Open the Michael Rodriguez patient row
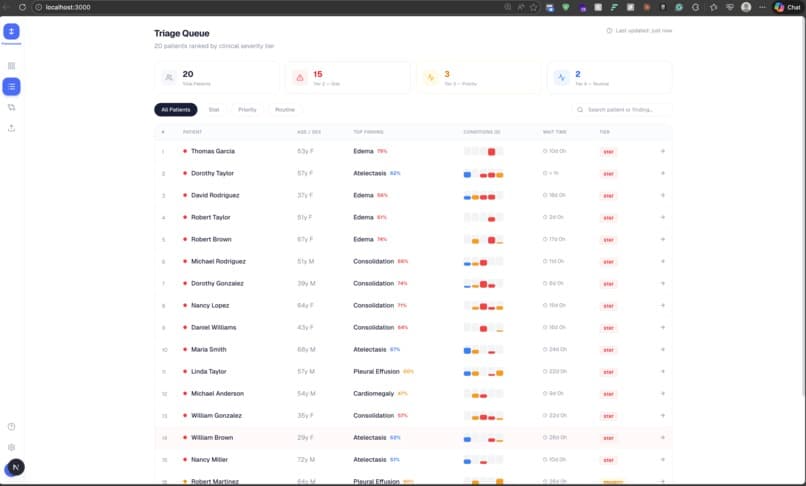 413,261
